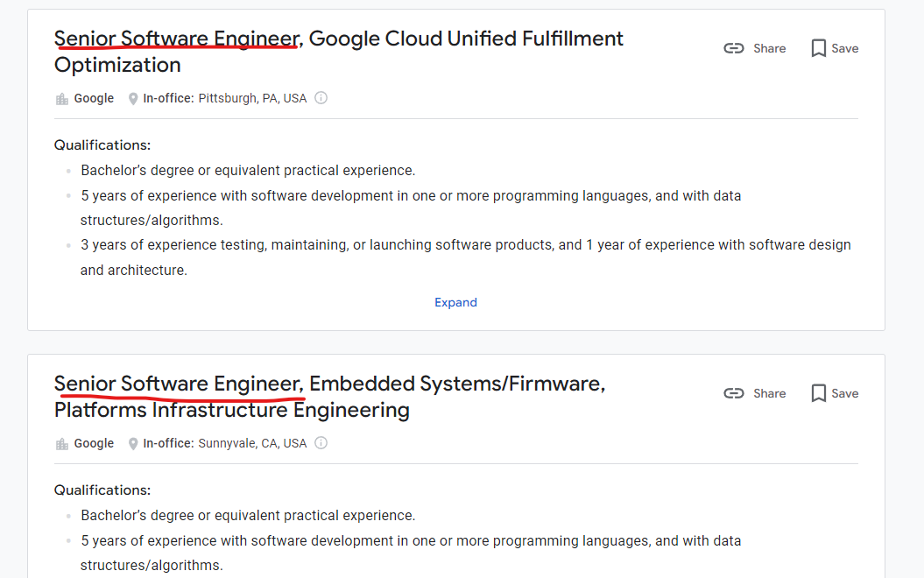Click the location pin icon in the Sunnyvale listing
The height and width of the screenshot is (578, 924).
tap(133, 444)
